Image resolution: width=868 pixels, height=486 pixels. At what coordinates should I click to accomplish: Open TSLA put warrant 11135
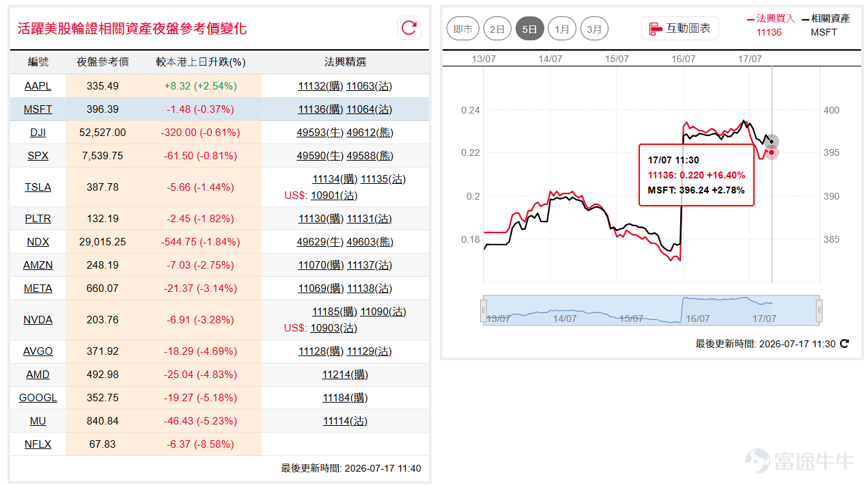(383, 179)
